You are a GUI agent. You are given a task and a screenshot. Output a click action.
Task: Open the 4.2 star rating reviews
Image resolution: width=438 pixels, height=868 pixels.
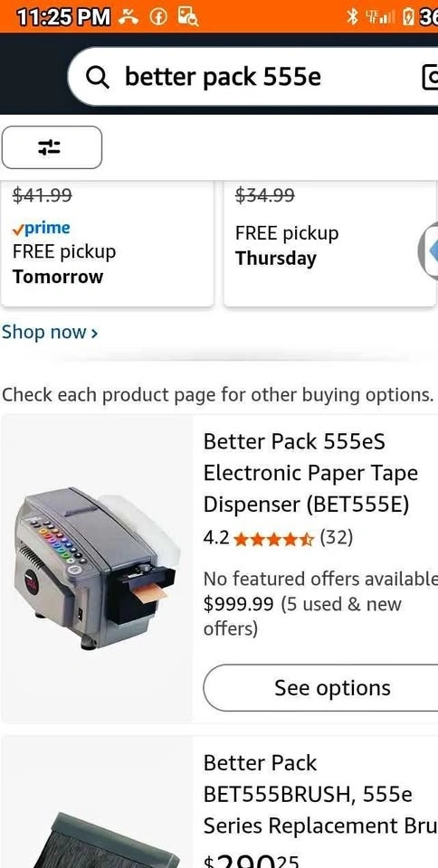(278, 537)
